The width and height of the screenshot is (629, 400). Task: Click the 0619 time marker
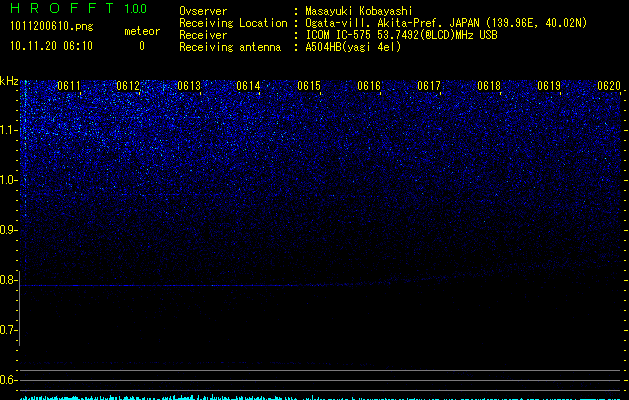point(549,86)
